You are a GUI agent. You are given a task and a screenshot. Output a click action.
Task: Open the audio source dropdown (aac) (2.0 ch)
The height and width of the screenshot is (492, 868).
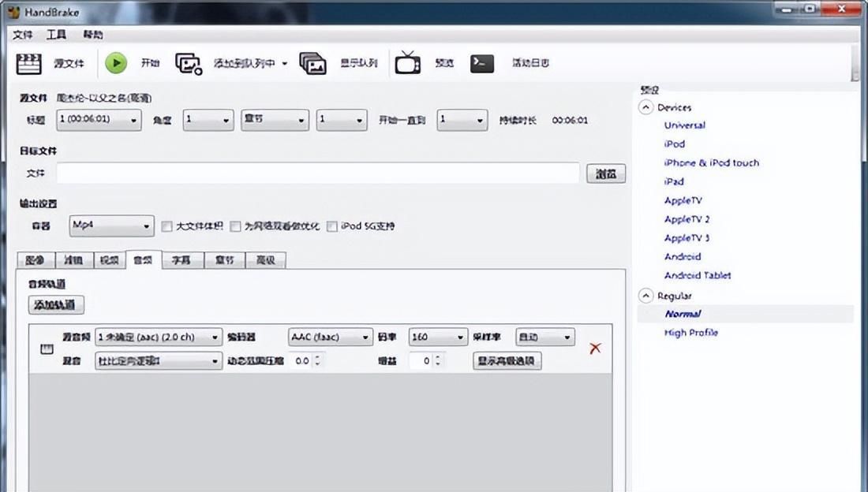coord(159,337)
